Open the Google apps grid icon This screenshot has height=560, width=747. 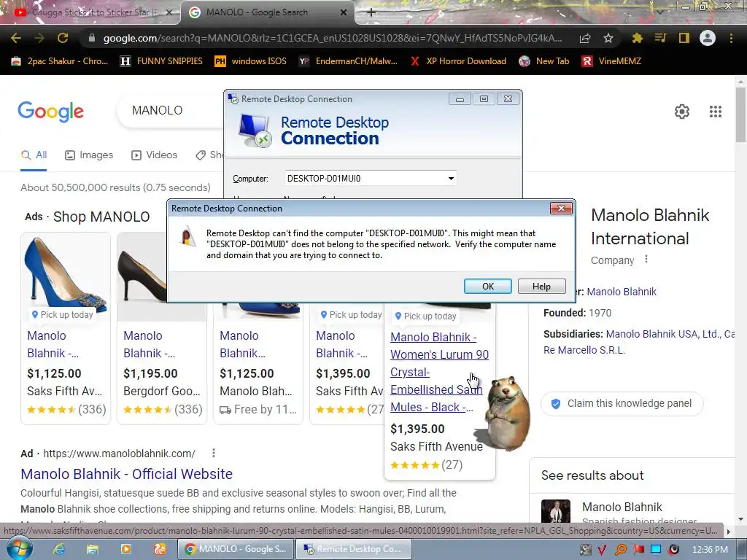(716, 112)
